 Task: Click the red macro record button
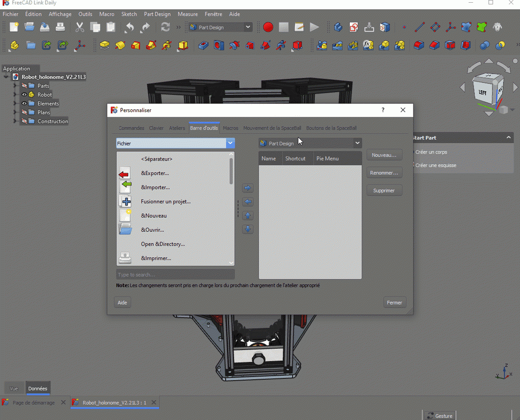click(268, 27)
